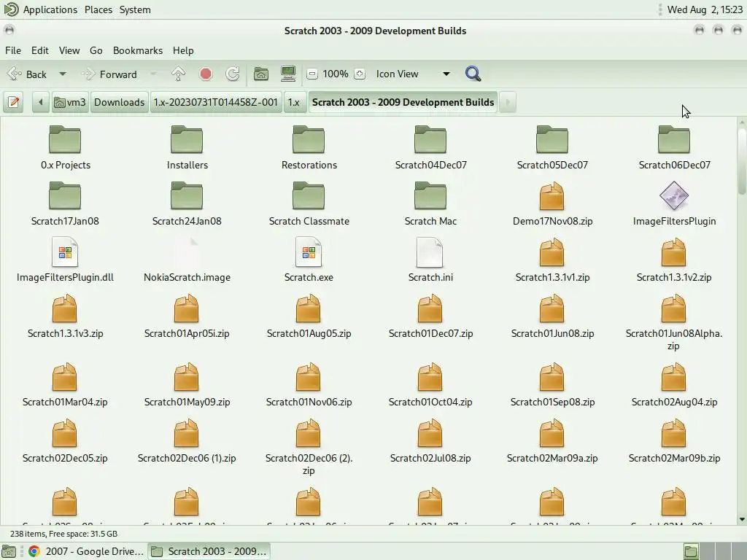Open the System menu in top panel

135,9
